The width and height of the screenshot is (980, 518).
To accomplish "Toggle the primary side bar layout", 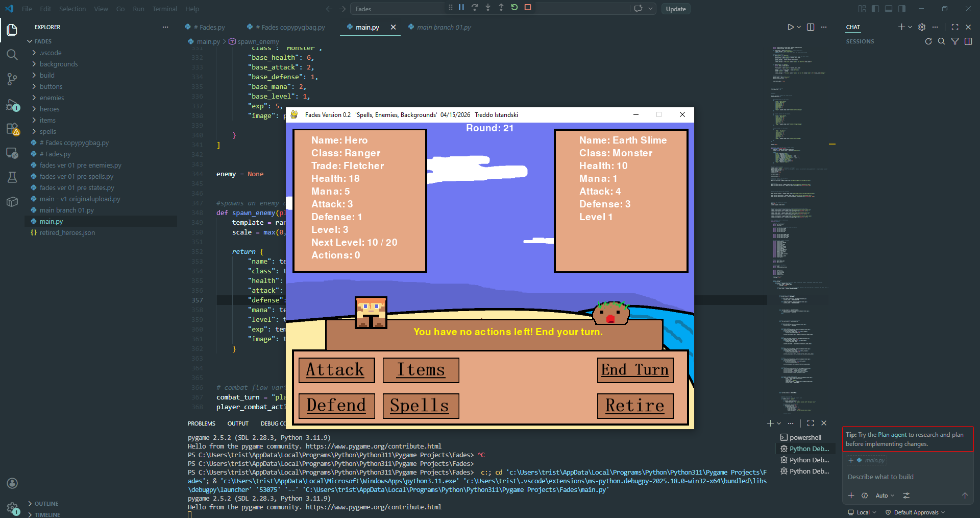I will [x=875, y=9].
